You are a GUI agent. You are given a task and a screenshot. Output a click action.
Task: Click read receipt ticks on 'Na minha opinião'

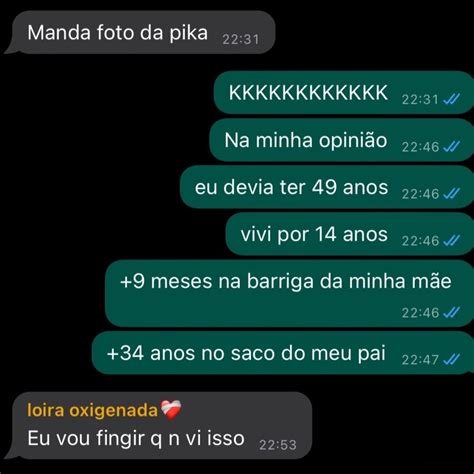[451, 147]
